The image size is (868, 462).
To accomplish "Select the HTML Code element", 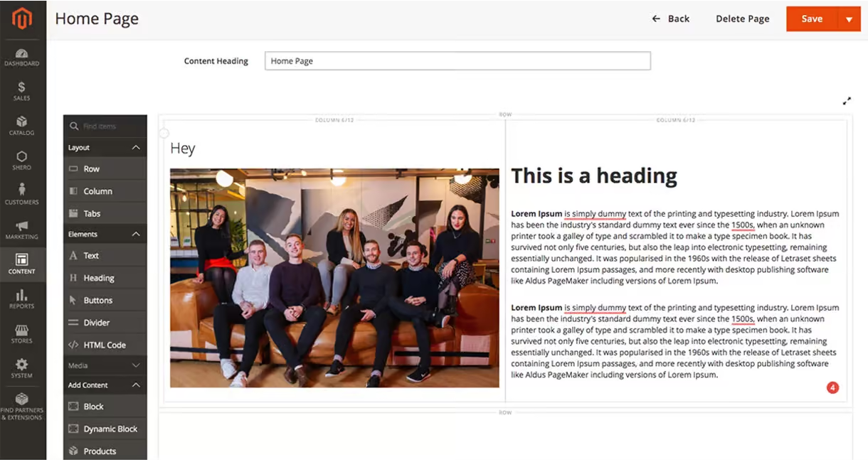I will (x=105, y=345).
